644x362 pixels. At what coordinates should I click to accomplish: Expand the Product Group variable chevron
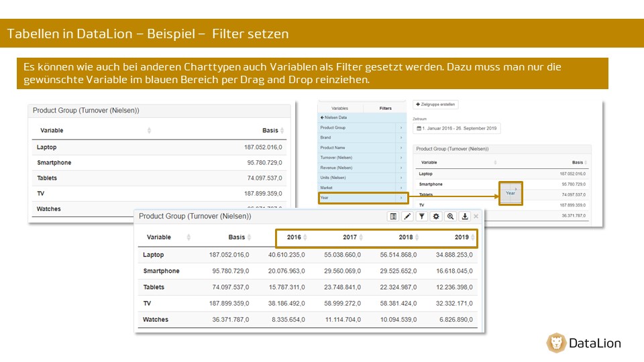401,127
